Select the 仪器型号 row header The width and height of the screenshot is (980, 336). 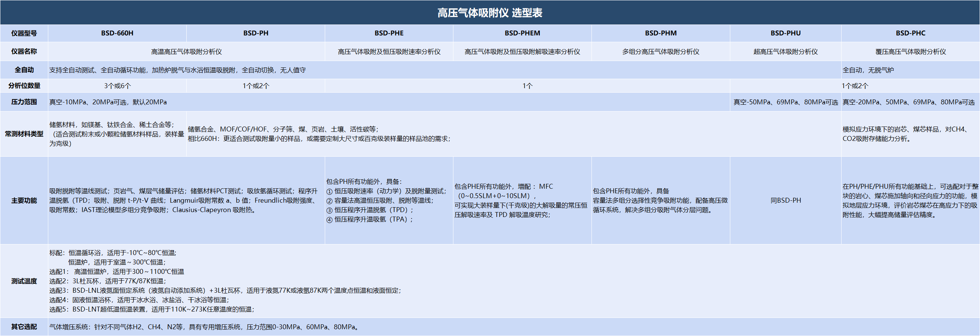click(x=24, y=33)
